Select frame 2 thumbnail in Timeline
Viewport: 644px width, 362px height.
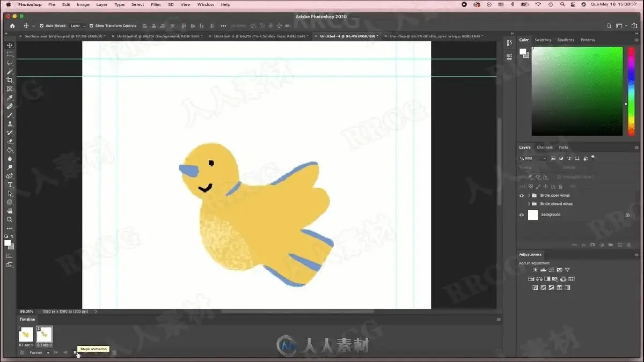[44, 334]
